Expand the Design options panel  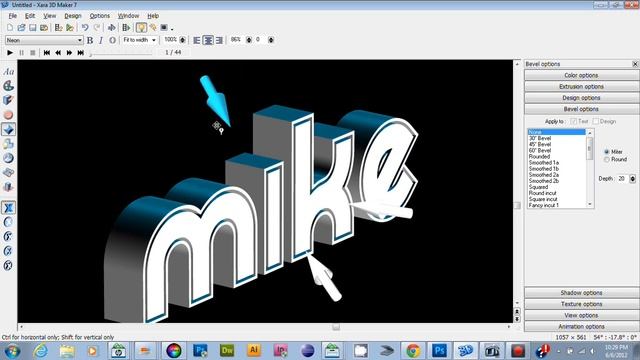tap(581, 98)
